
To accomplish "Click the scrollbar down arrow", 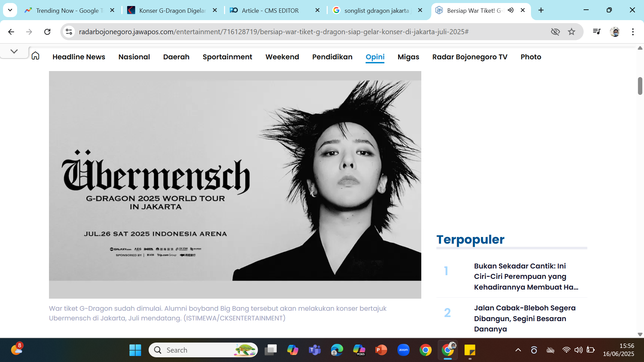I will point(640,334).
